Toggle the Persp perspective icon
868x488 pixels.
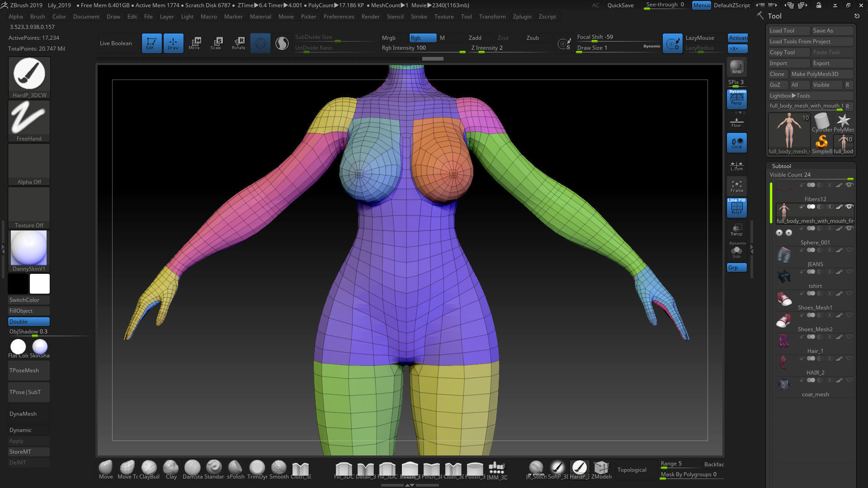(736, 99)
